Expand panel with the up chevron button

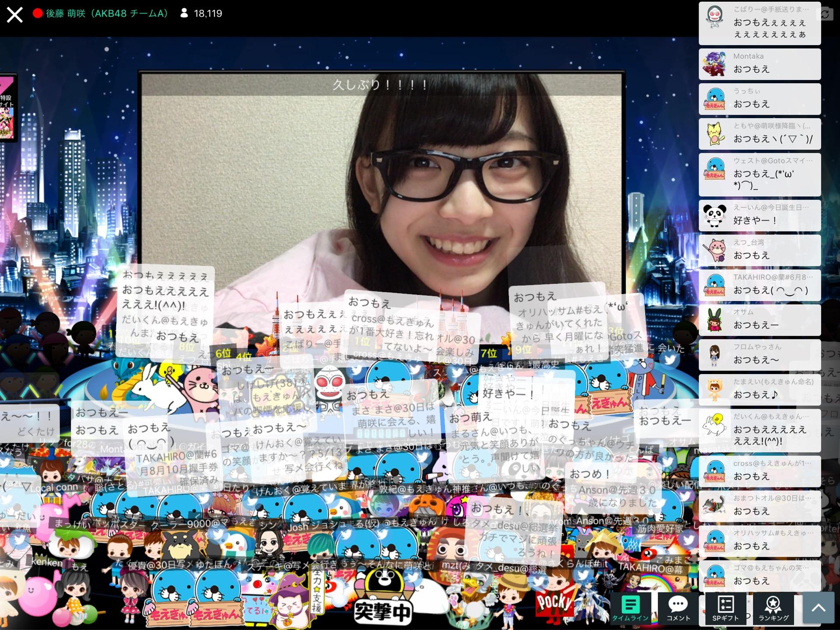click(x=818, y=608)
